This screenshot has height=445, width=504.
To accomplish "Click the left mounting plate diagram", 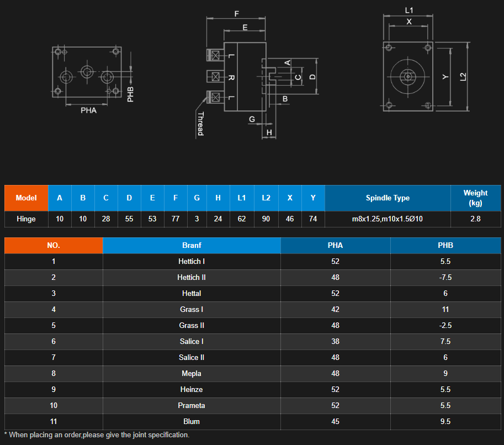I will pyautogui.click(x=87, y=72).
